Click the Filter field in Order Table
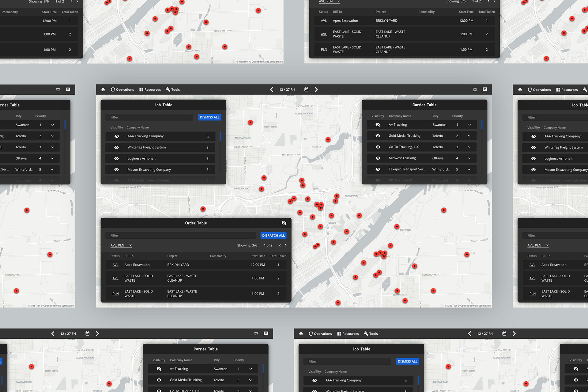Viewport: 588px width, 392px height. (x=181, y=235)
